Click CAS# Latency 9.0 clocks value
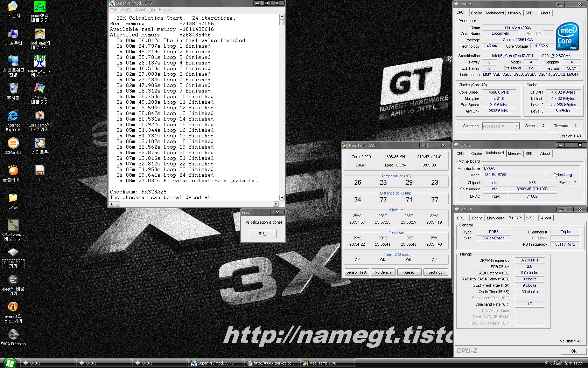 click(529, 273)
